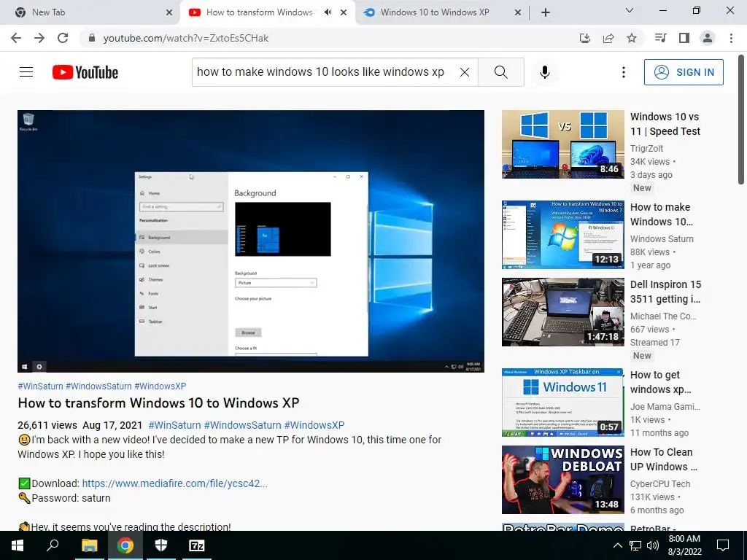The image size is (747, 560).
Task: Open the Windows 11 XP Taskbar thumbnail
Action: [x=562, y=402]
